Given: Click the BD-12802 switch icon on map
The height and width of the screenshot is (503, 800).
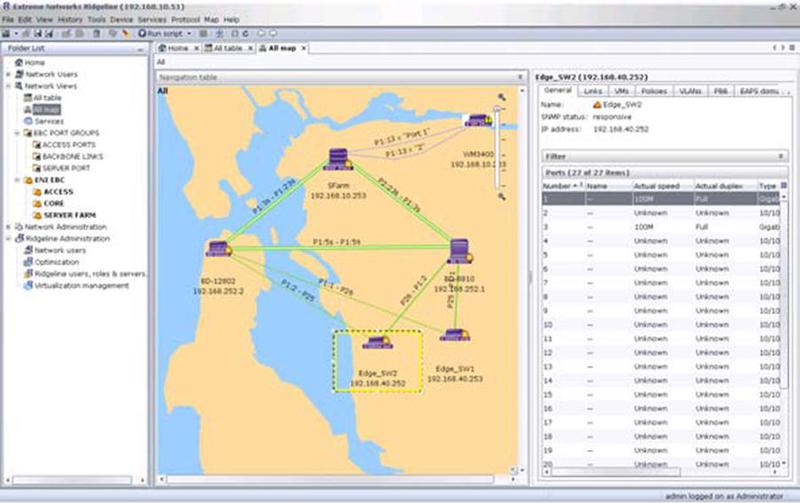Looking at the screenshot, I should [x=219, y=249].
